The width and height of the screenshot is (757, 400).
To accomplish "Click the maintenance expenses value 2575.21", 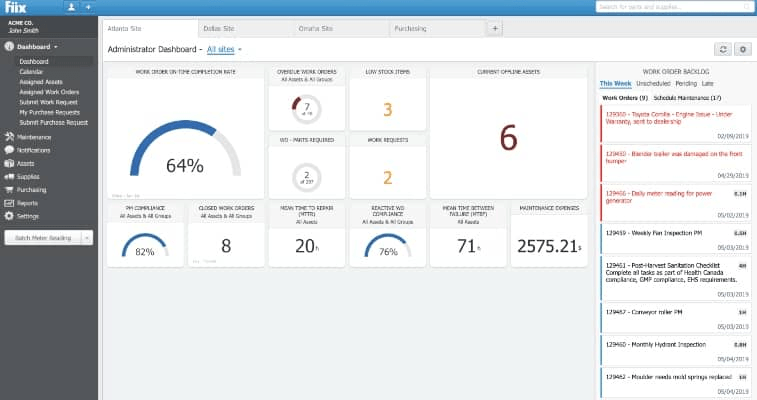I will tap(549, 246).
